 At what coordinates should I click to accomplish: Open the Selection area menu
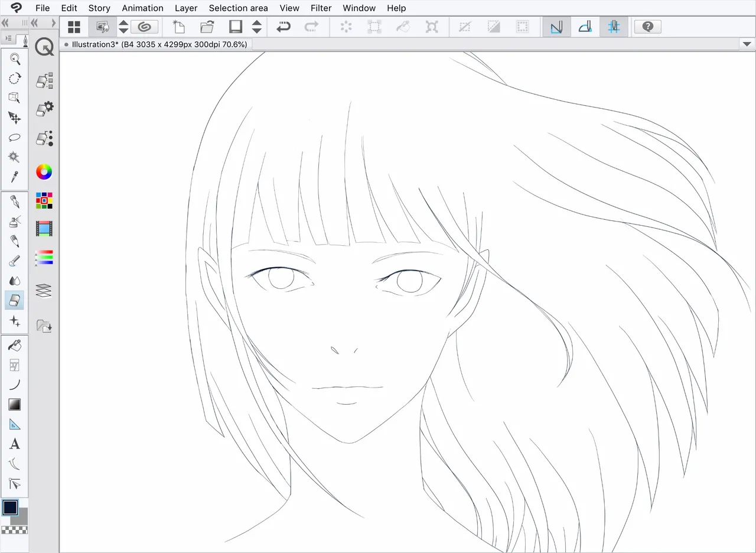click(x=238, y=8)
